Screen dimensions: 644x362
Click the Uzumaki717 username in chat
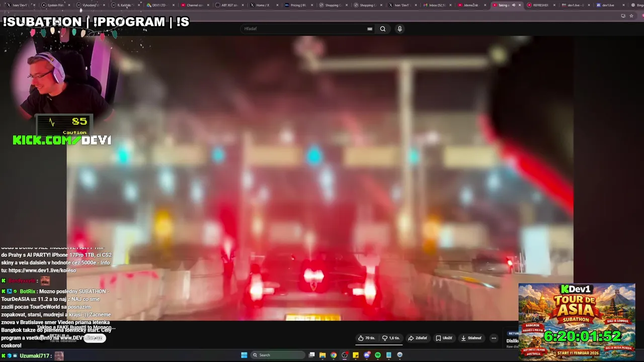click(x=35, y=356)
